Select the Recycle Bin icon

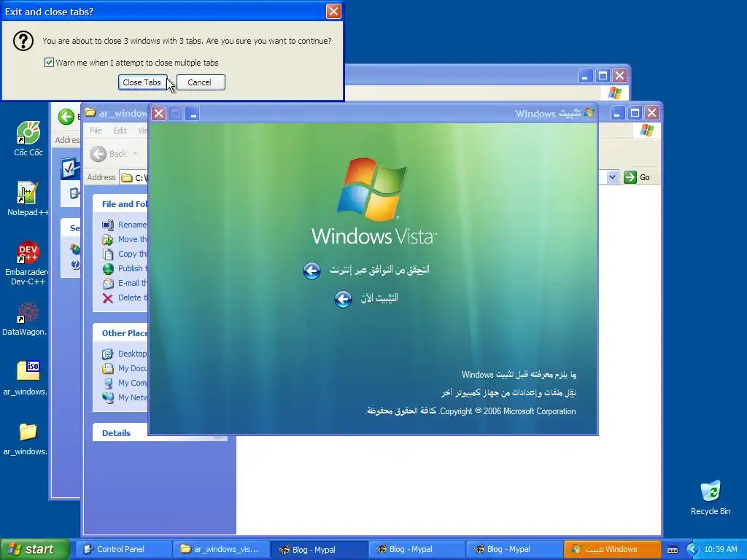tap(711, 497)
